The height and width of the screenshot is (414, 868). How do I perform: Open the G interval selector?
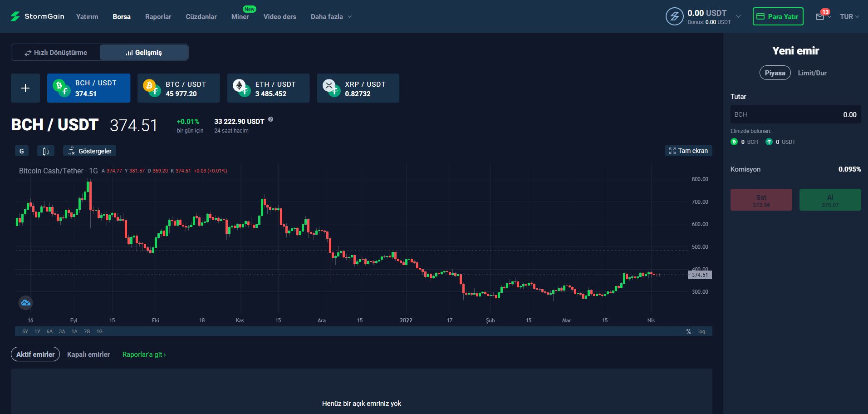[x=21, y=151]
